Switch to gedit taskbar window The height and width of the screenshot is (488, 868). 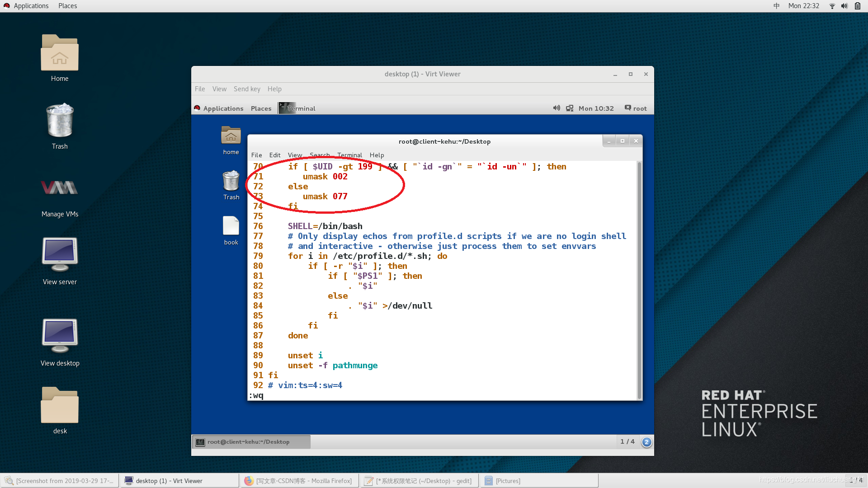(x=419, y=481)
